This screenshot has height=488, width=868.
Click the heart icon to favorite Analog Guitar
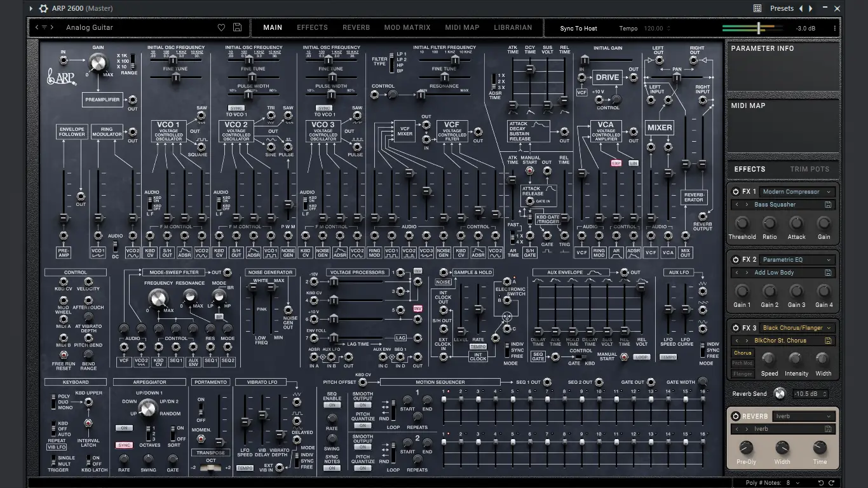(x=221, y=27)
